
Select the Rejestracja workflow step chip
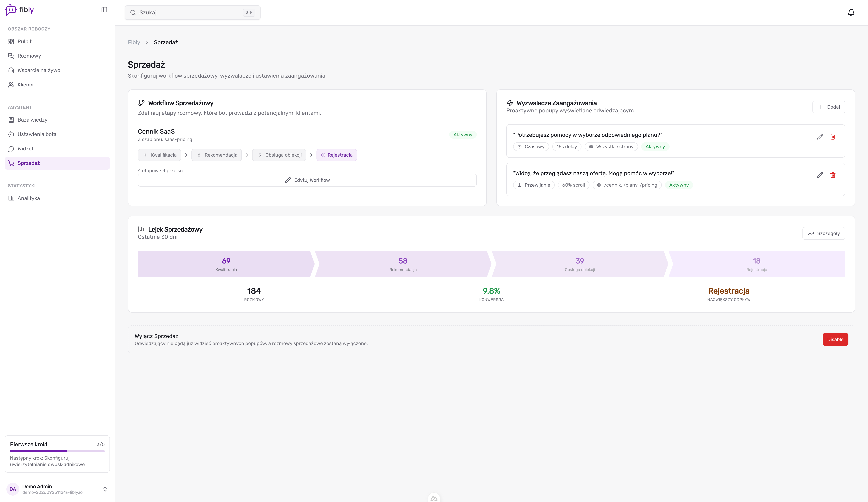(x=336, y=155)
